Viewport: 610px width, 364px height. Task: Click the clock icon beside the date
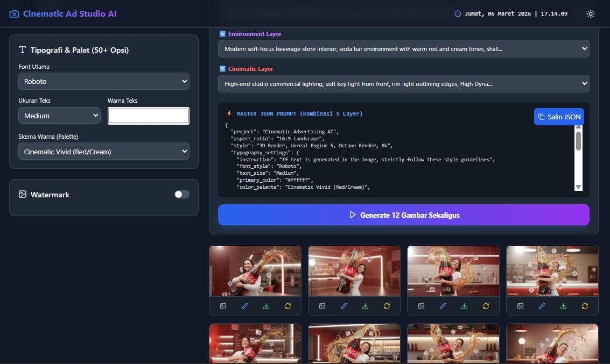tap(458, 13)
